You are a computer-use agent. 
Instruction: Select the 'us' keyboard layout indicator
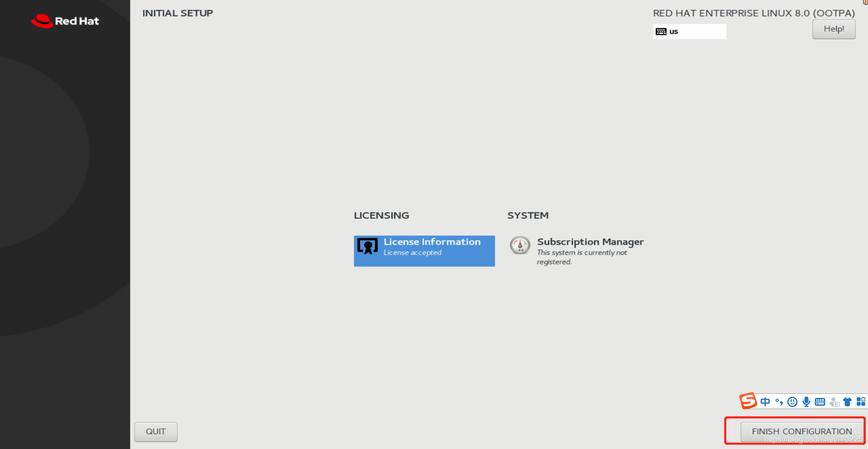click(x=689, y=31)
